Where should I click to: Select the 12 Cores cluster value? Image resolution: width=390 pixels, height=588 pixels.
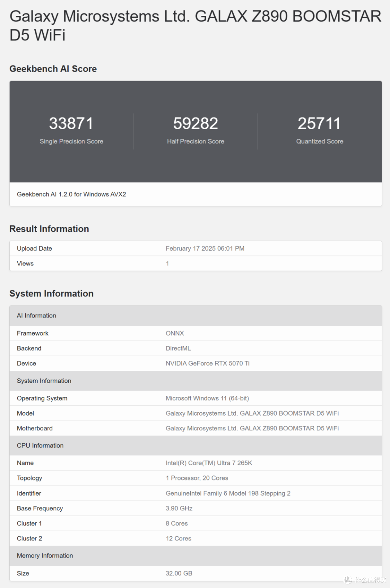coord(178,539)
